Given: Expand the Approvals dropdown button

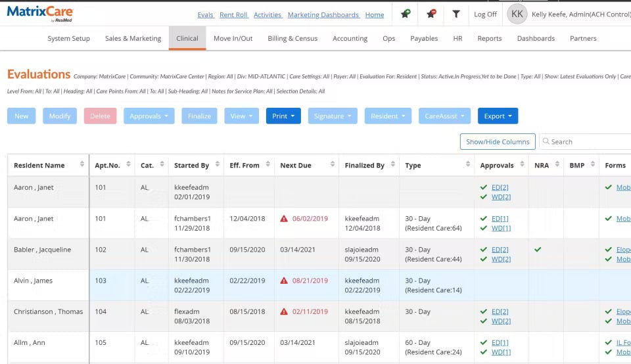Looking at the screenshot, I should tap(149, 116).
